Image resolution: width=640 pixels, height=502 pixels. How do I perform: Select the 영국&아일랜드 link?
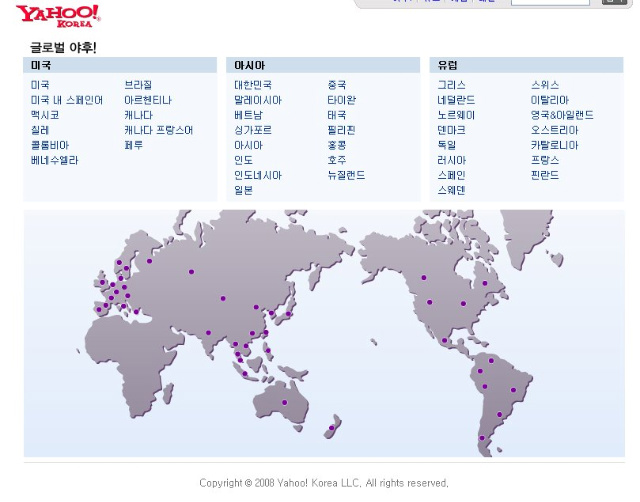tap(562, 115)
